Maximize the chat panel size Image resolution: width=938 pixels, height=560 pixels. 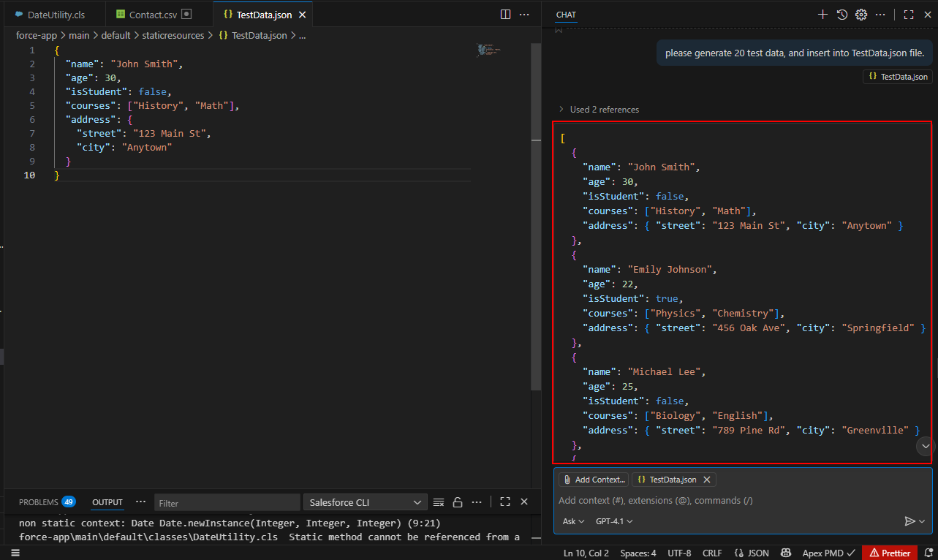point(909,15)
